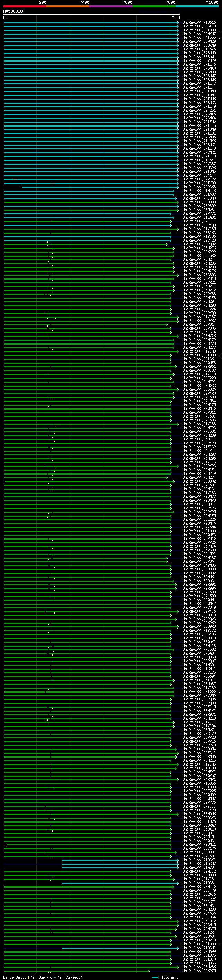Open hit UniRef100_A7NVN7
Image resolution: width=222 pixels, height=980 pixels.
click(x=199, y=34)
